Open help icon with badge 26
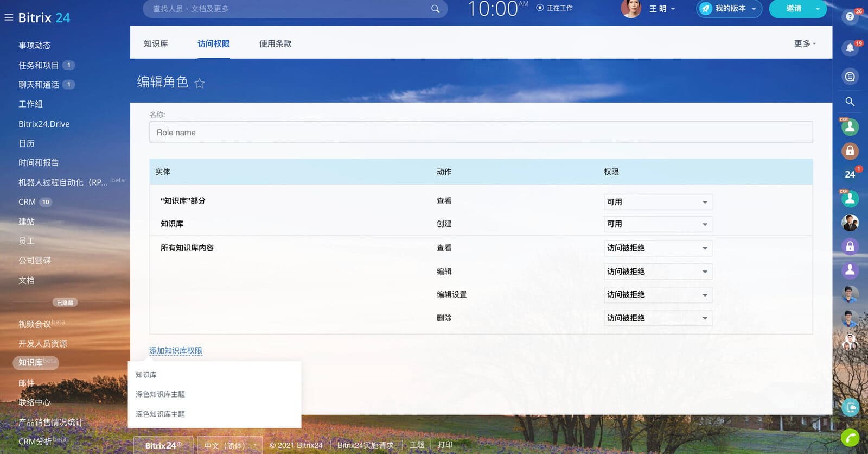Viewport: 868px width, 454px height. pyautogui.click(x=850, y=16)
